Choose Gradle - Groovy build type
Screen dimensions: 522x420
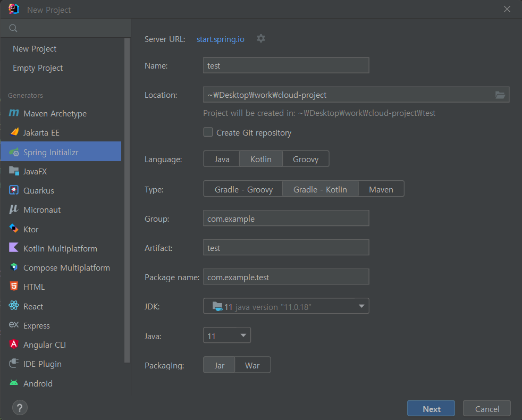243,189
